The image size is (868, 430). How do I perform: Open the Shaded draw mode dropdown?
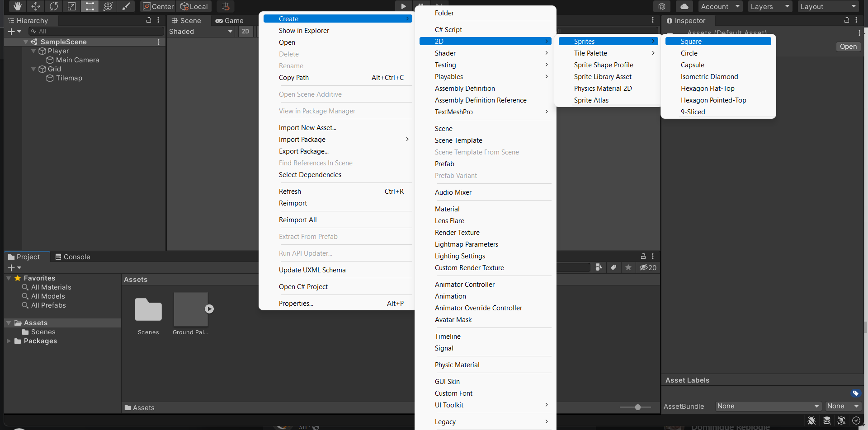point(201,32)
